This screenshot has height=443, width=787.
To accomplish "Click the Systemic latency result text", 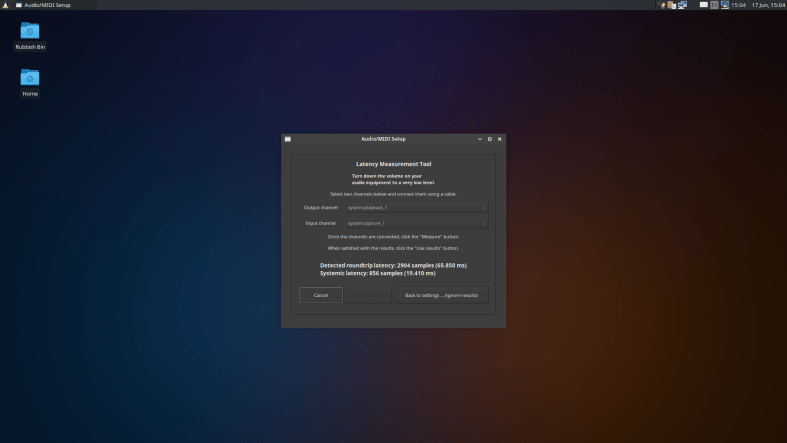I will [x=377, y=273].
